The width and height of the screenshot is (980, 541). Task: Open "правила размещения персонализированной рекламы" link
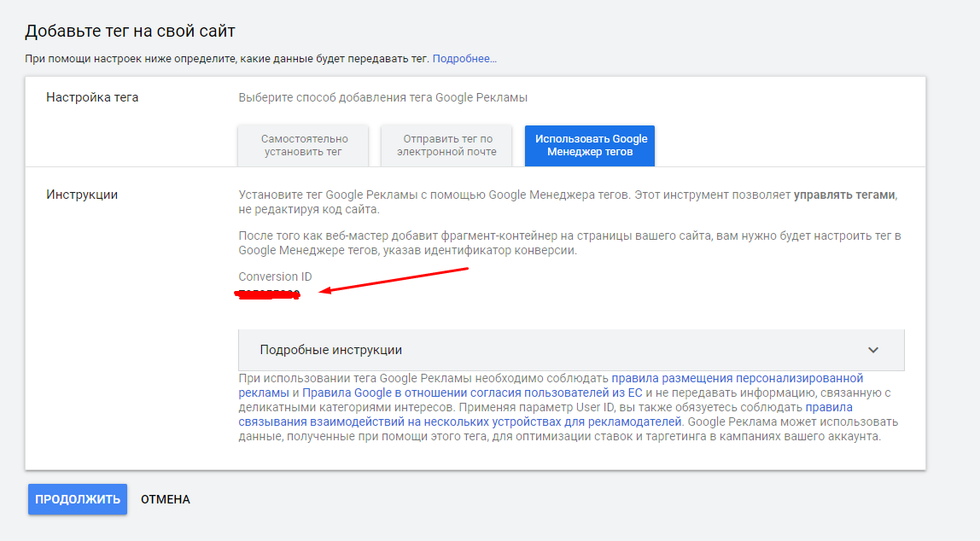(x=738, y=378)
